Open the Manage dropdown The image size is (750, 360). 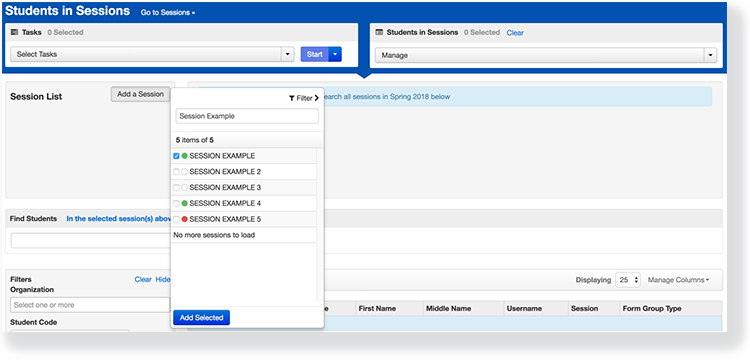click(x=546, y=55)
